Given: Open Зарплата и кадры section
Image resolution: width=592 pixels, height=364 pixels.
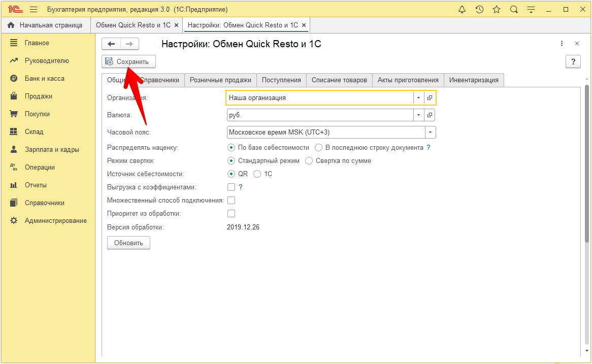Looking at the screenshot, I should click(52, 150).
